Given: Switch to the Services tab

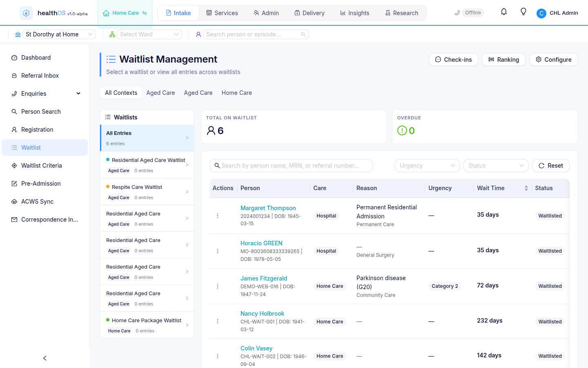Looking at the screenshot, I should click(x=222, y=13).
